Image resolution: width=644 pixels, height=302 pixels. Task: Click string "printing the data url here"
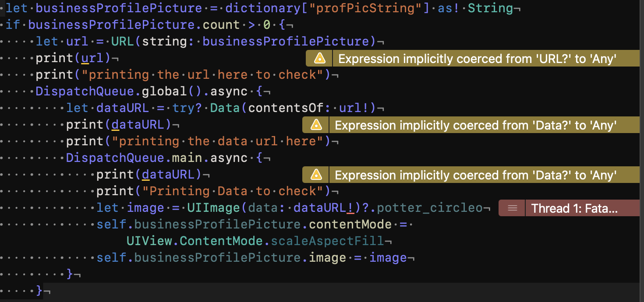coord(217,141)
